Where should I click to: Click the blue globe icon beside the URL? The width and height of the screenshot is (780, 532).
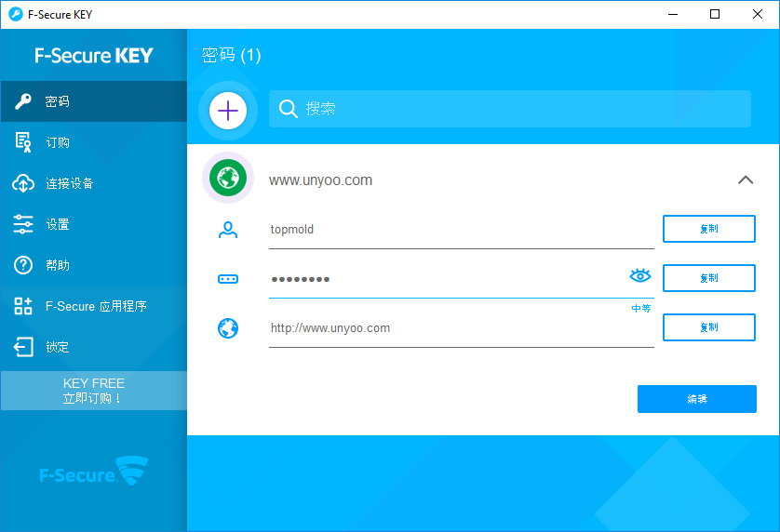[x=228, y=328]
